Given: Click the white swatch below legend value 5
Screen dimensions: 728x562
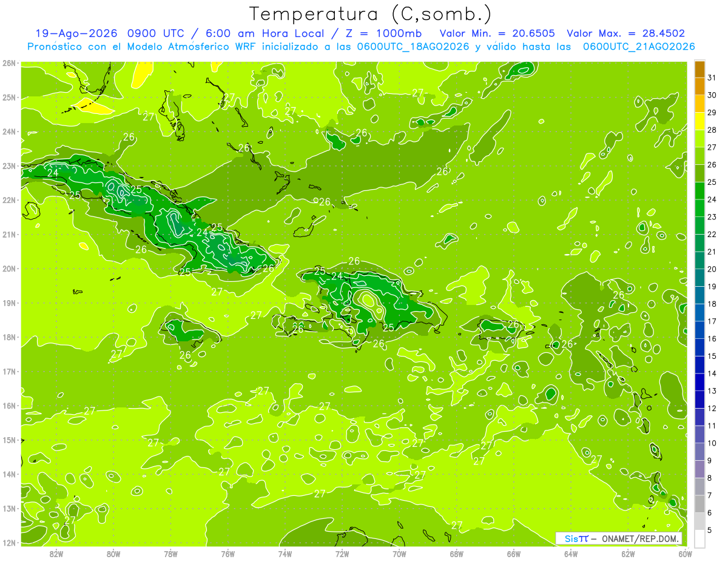Looking at the screenshot, I should [x=699, y=538].
